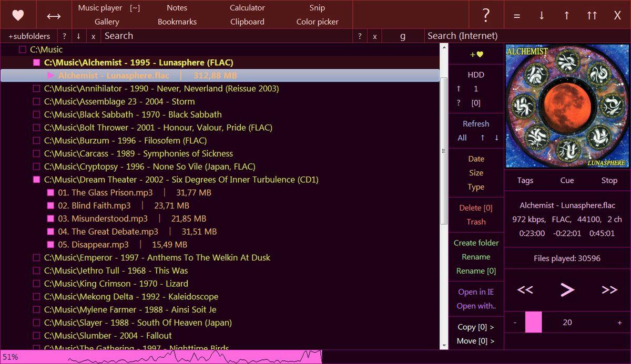Click the Lunasphere album cover art
Image resolution: width=631 pixels, height=364 pixels.
pos(567,107)
